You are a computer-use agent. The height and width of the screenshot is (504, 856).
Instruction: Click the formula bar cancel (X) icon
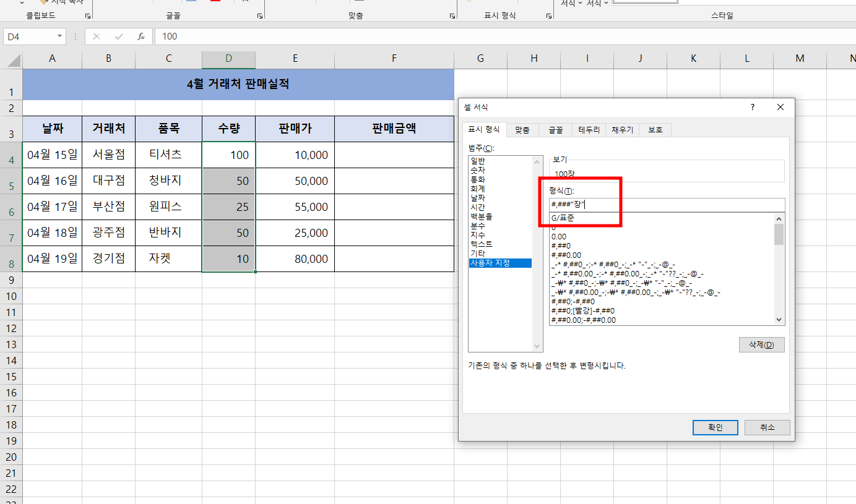pyautogui.click(x=97, y=36)
